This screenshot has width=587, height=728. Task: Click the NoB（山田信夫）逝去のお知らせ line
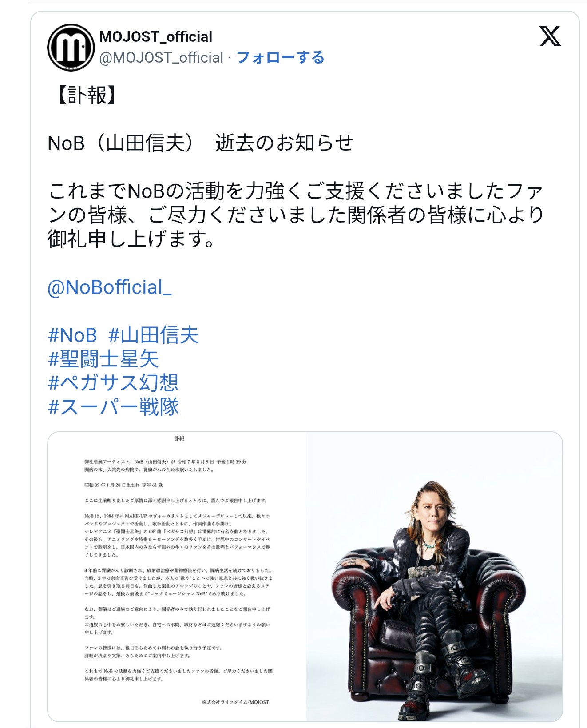(201, 143)
